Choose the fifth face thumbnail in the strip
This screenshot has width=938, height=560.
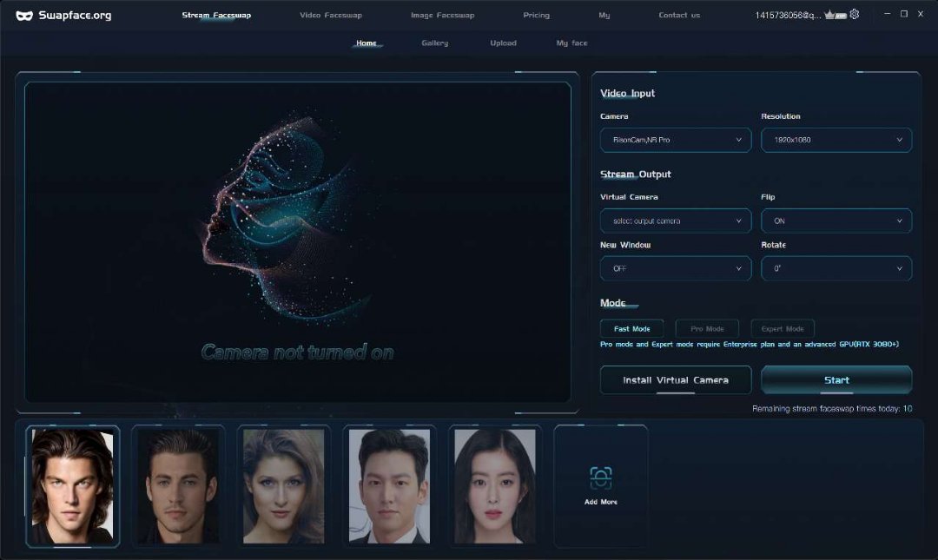(495, 486)
